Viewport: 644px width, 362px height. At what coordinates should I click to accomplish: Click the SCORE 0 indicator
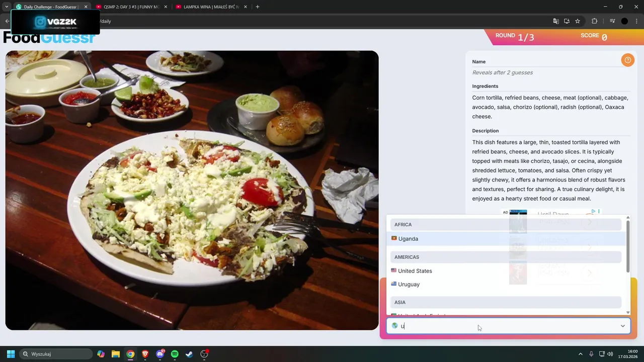[x=594, y=37]
